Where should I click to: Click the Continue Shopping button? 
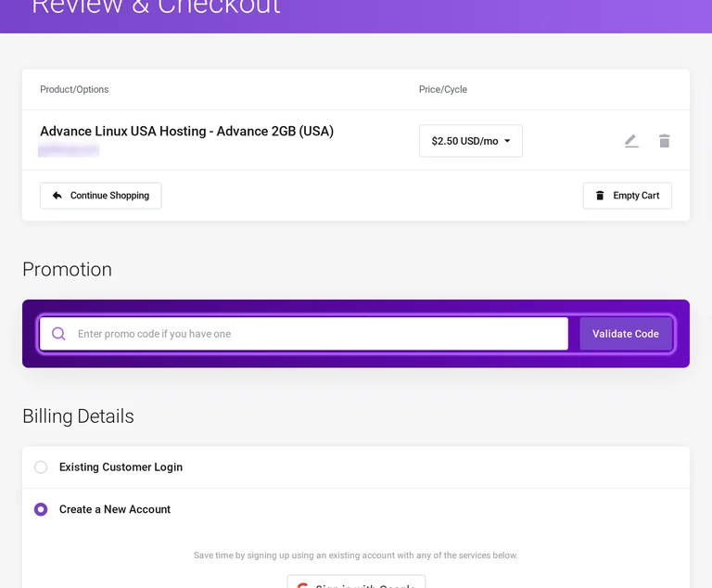coord(100,196)
